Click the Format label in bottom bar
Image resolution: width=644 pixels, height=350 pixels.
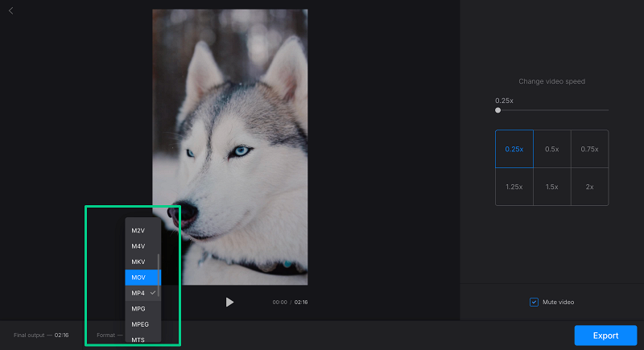pos(105,336)
